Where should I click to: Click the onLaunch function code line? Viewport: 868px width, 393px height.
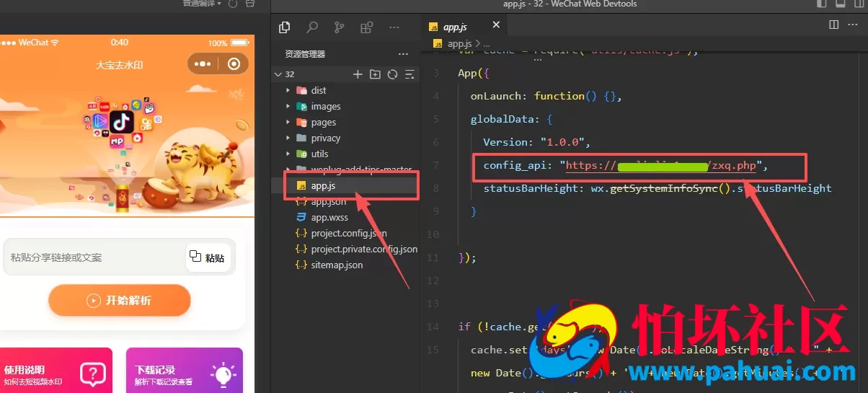pyautogui.click(x=546, y=96)
